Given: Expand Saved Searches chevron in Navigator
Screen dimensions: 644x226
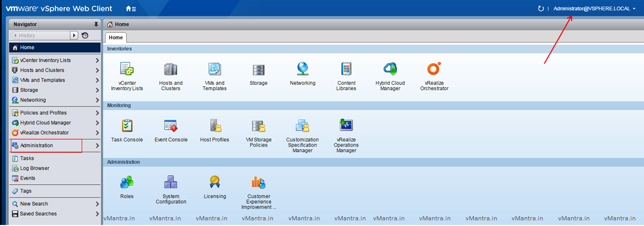Looking at the screenshot, I should click(97, 214).
